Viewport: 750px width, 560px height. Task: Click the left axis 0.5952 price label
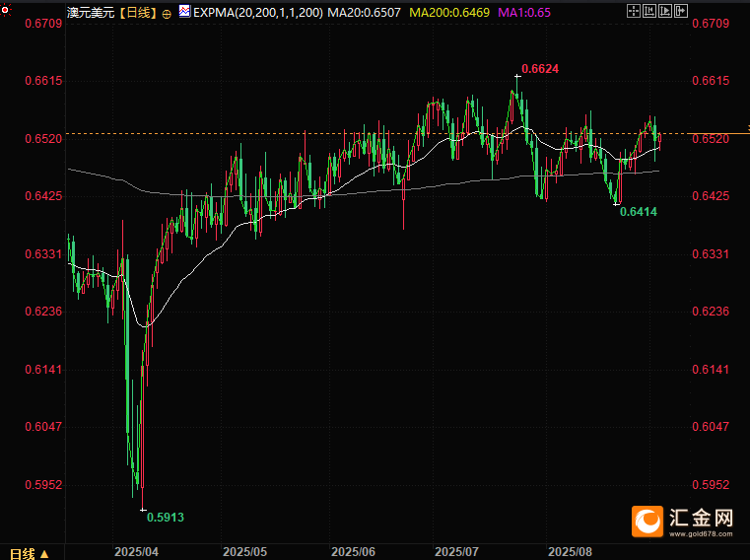[x=43, y=484]
